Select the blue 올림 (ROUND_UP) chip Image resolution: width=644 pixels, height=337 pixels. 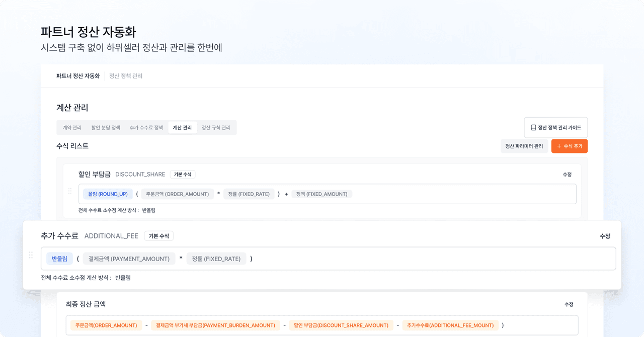point(108,194)
